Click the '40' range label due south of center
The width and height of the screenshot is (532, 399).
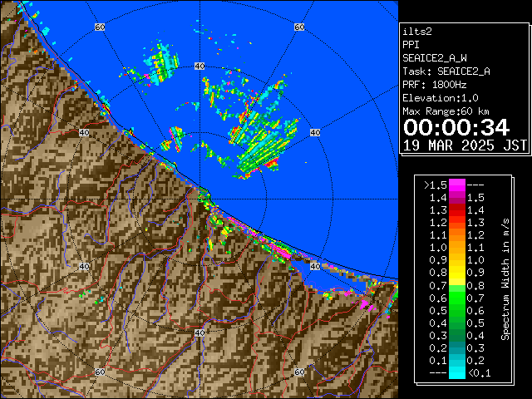click(199, 332)
